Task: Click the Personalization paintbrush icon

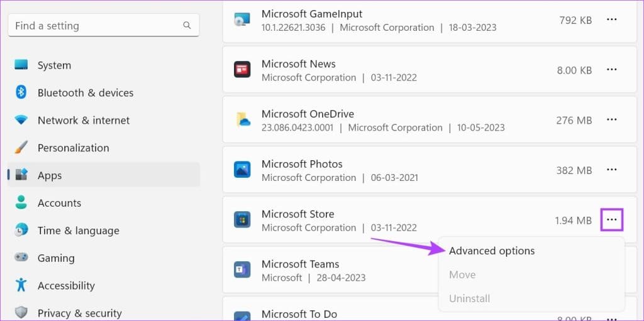Action: click(x=21, y=148)
